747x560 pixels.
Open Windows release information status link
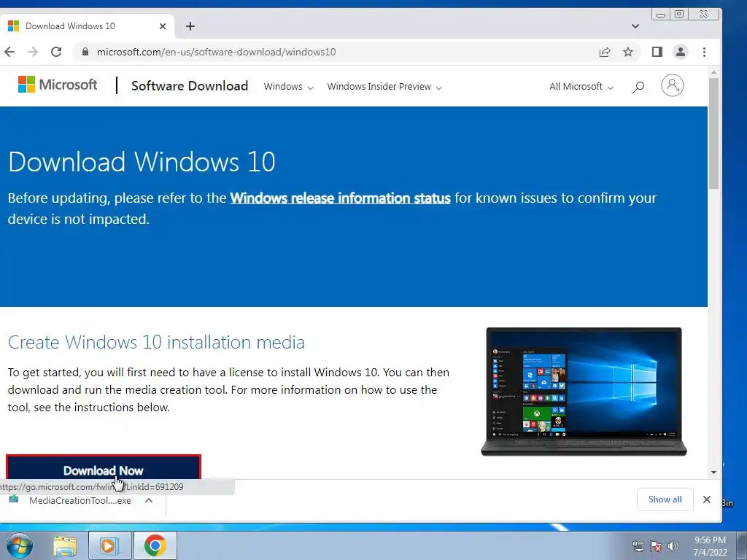(x=340, y=198)
